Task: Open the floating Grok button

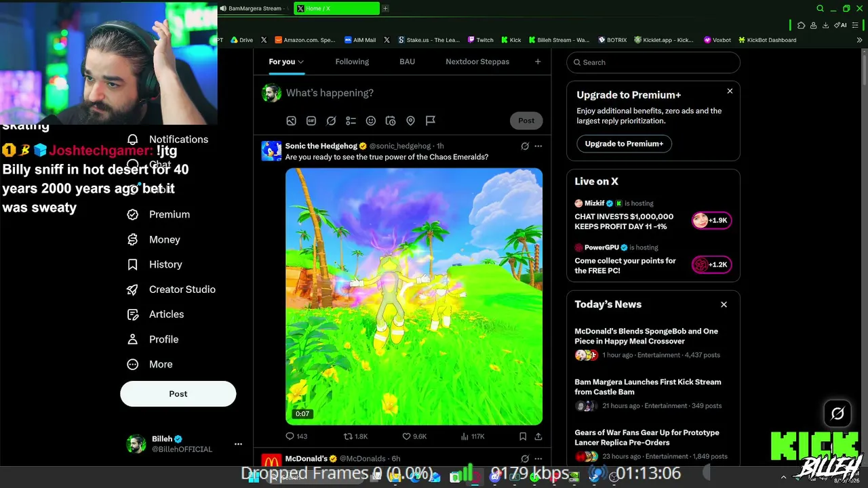Action: [837, 413]
